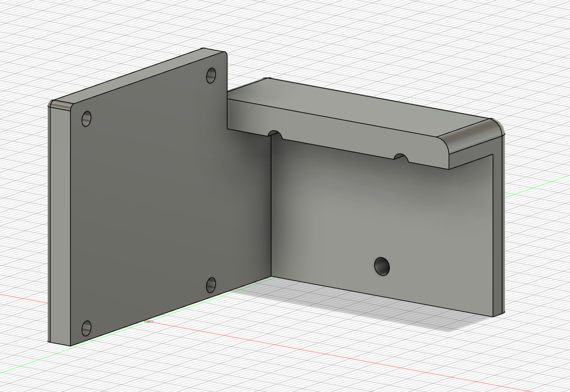Click the top-right hole near the plate's corner
Image resolution: width=570 pixels, height=392 pixels.
pos(212,74)
